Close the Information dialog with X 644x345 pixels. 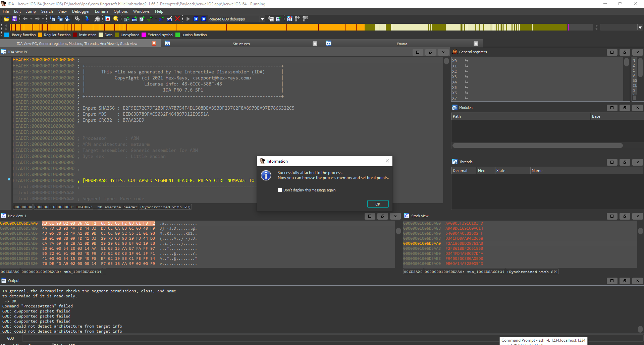[387, 161]
